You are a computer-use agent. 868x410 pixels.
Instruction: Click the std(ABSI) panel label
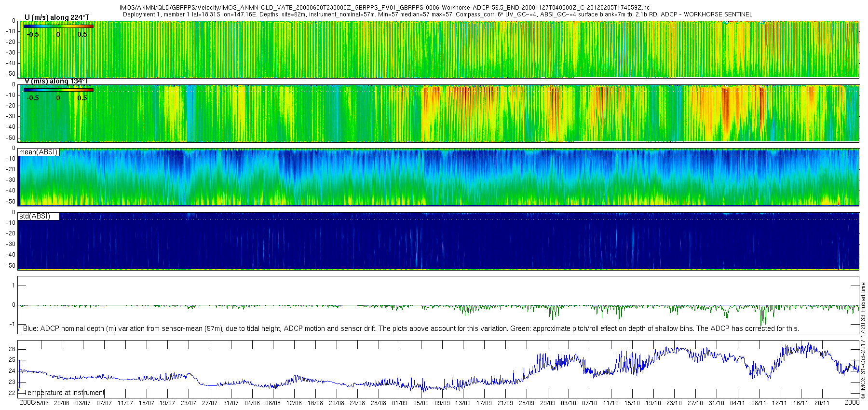(x=35, y=216)
